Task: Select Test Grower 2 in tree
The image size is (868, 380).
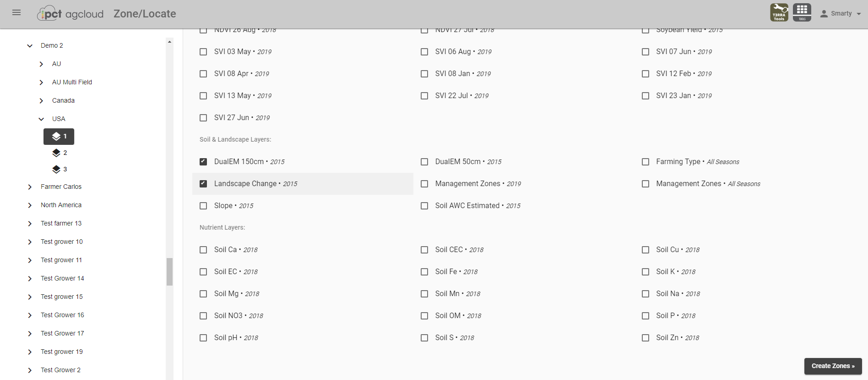Action: [x=60, y=370]
